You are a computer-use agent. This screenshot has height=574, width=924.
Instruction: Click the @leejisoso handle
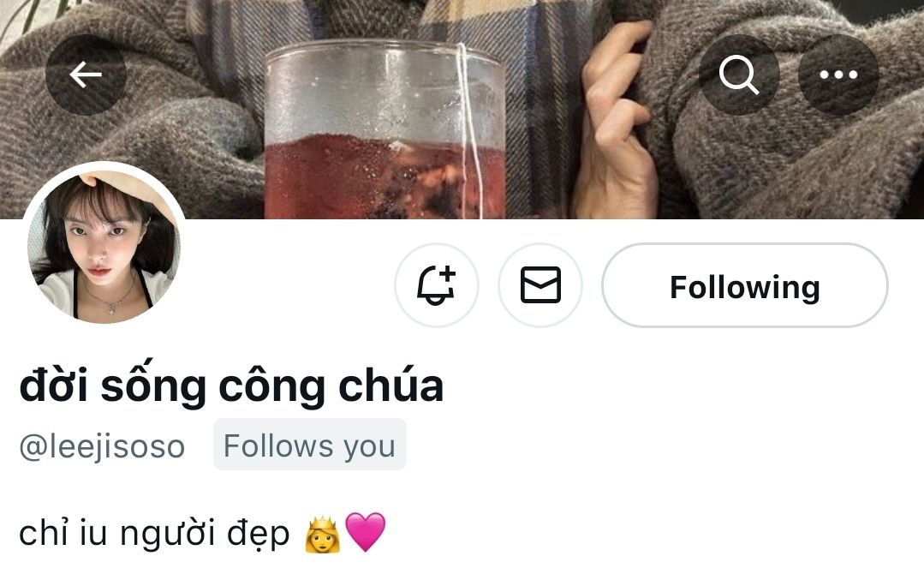102,446
